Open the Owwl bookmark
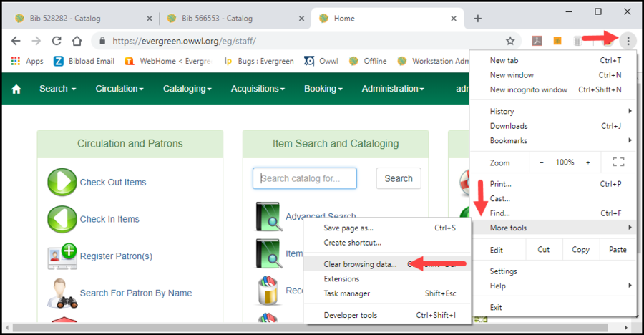Screen dimensions: 644x335 (x=321, y=61)
